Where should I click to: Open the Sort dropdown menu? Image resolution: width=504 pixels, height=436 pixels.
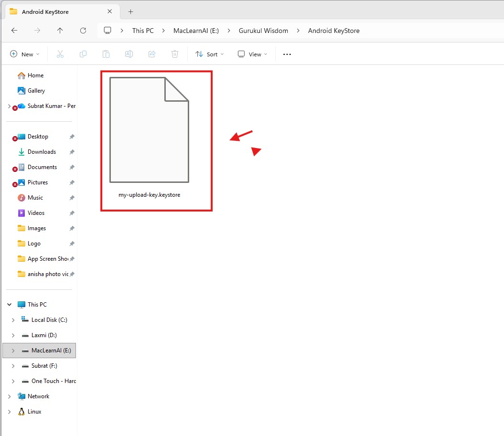click(209, 54)
